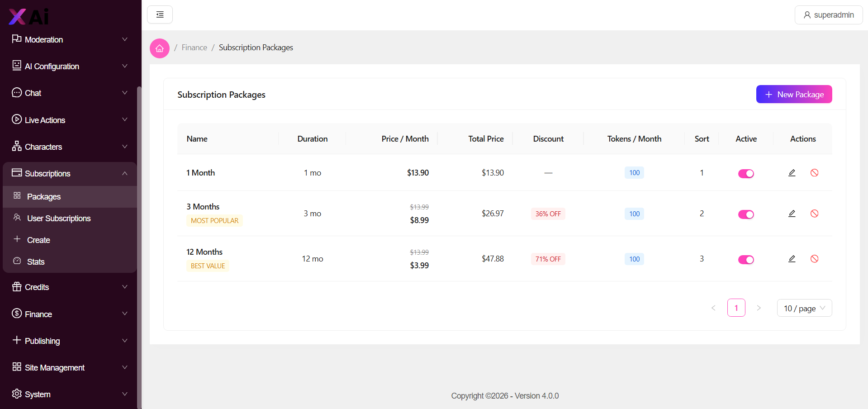
Task: Open the Site Management sidebar menu
Action: pyautogui.click(x=70, y=367)
